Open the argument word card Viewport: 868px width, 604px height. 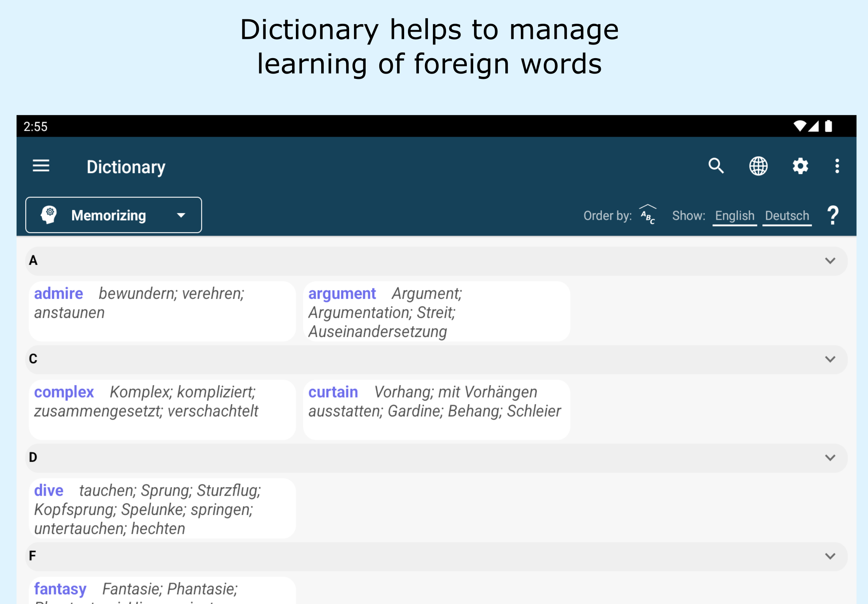pyautogui.click(x=436, y=311)
